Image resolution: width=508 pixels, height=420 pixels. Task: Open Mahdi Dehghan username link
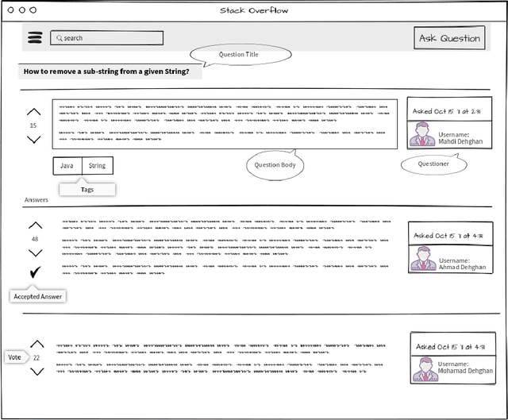pos(460,143)
